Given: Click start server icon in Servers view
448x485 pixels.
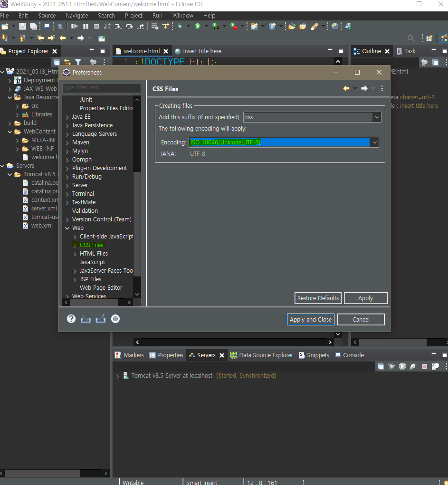Looking at the screenshot, I should [x=402, y=367].
